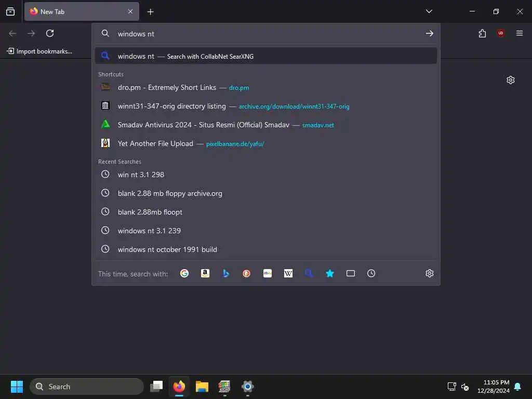Open the winnt31-347-orig directory listing shortcut
The image size is (532, 399).
click(266, 106)
